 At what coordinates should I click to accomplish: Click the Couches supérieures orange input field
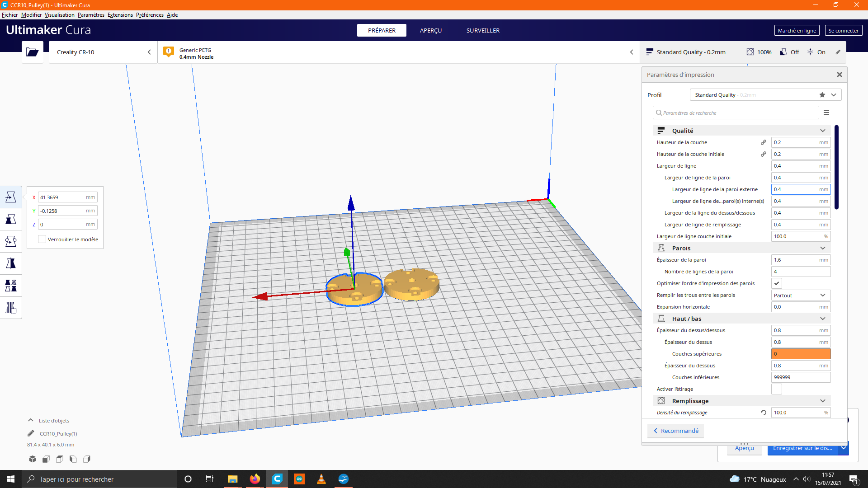click(x=800, y=354)
